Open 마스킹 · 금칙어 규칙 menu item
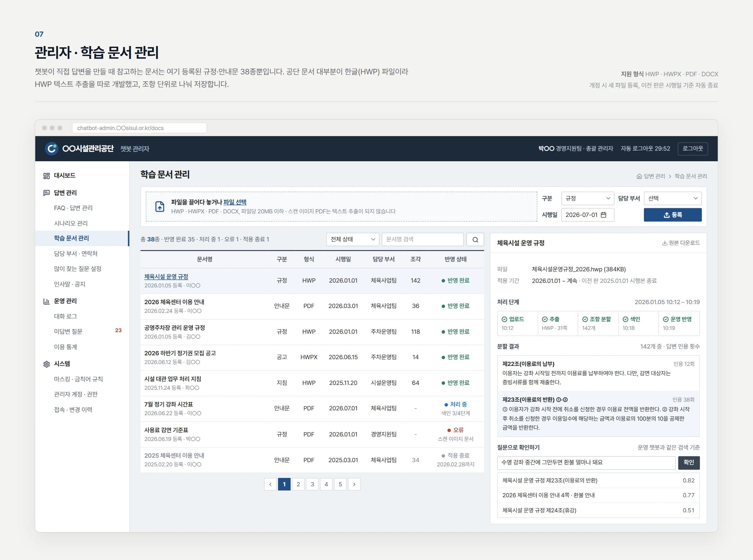The image size is (753, 560). [78, 379]
